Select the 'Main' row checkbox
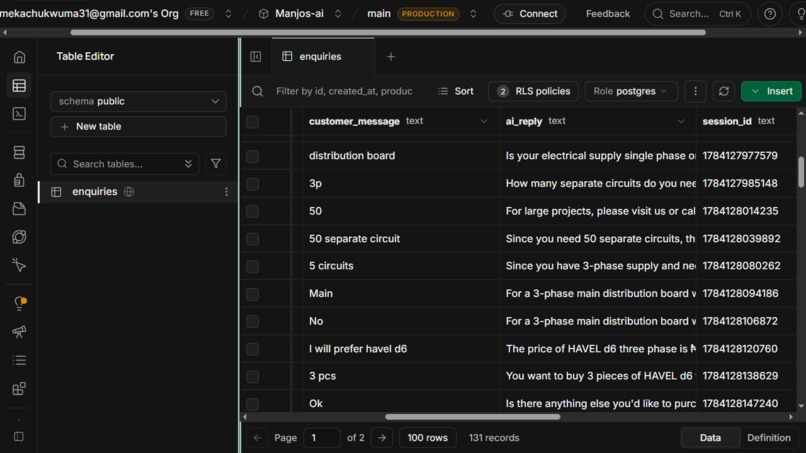The width and height of the screenshot is (806, 453). (x=252, y=294)
